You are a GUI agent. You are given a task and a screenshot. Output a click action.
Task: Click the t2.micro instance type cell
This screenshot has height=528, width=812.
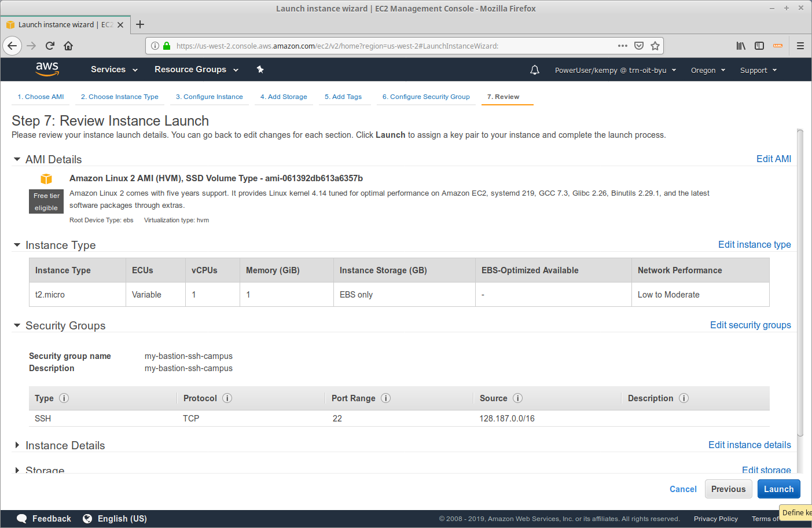[78, 295]
